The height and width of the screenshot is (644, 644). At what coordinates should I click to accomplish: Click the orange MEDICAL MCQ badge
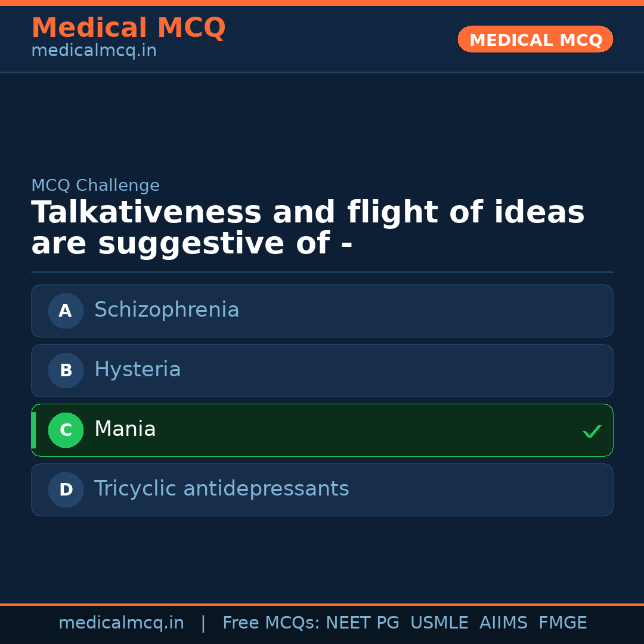tap(535, 39)
